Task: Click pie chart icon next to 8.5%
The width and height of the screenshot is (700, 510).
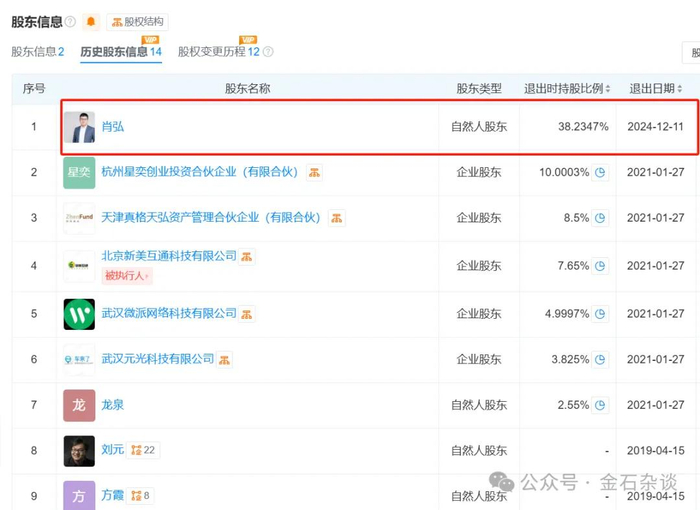Action: [x=600, y=218]
